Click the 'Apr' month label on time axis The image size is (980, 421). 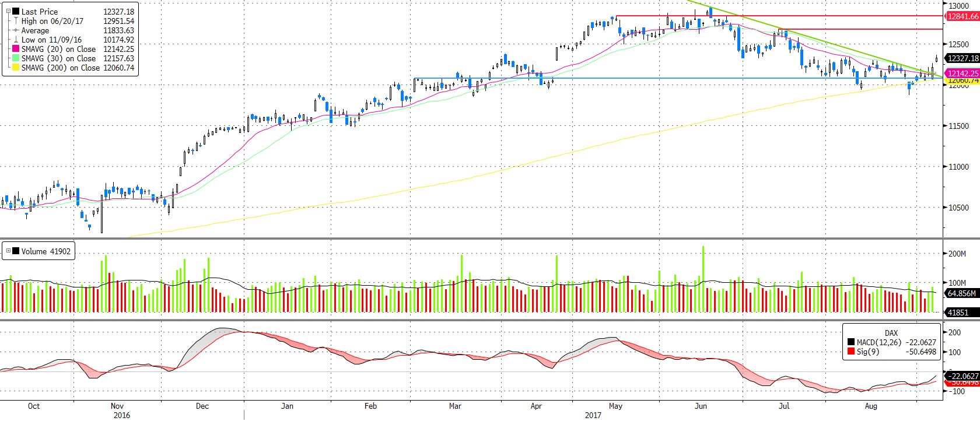[x=536, y=406]
